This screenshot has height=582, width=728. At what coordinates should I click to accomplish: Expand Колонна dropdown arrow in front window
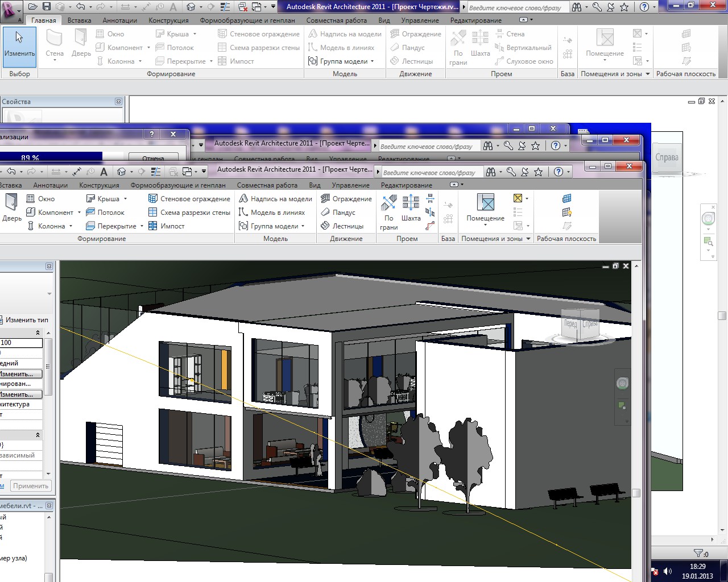point(71,226)
